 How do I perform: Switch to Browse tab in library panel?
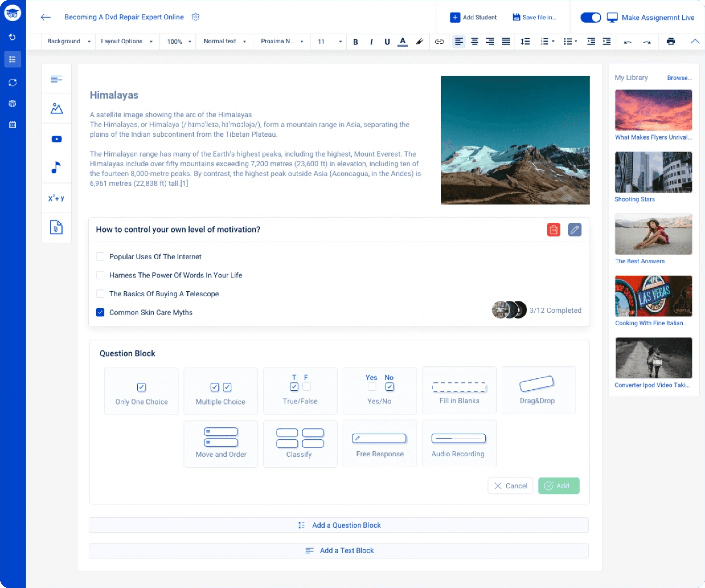tap(679, 77)
